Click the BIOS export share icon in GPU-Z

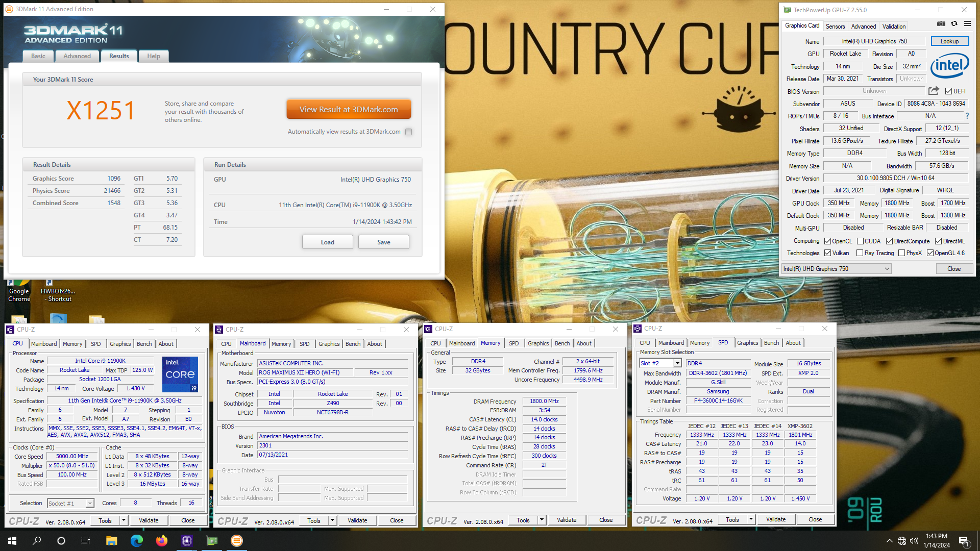934,91
